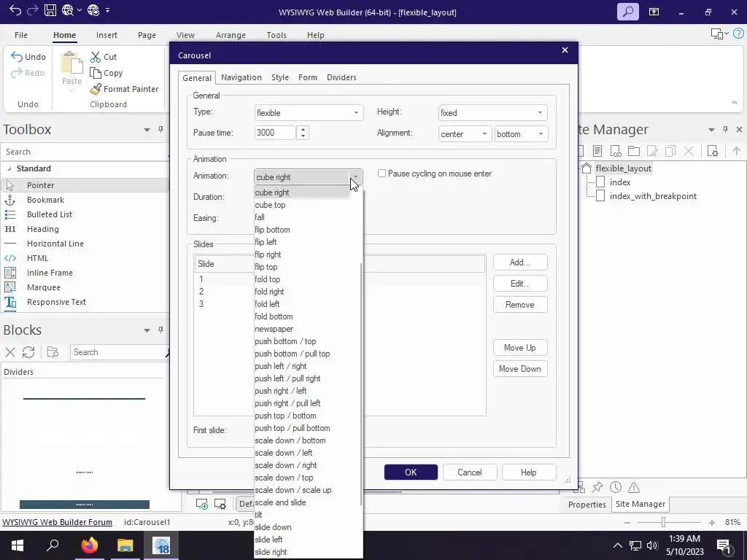The width and height of the screenshot is (747, 560).
Task: Open Windows Start menu
Action: 18,545
